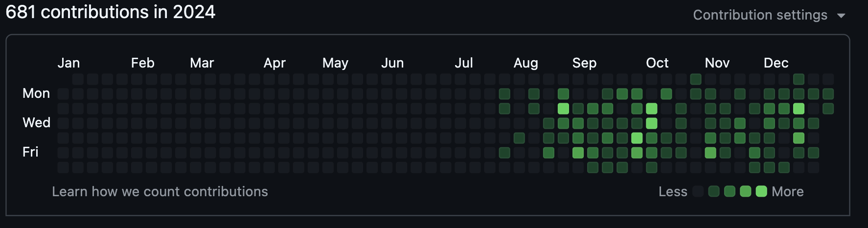The width and height of the screenshot is (868, 228).
Task: Click the leftmost green cell in the Fri row
Action: coord(504,152)
